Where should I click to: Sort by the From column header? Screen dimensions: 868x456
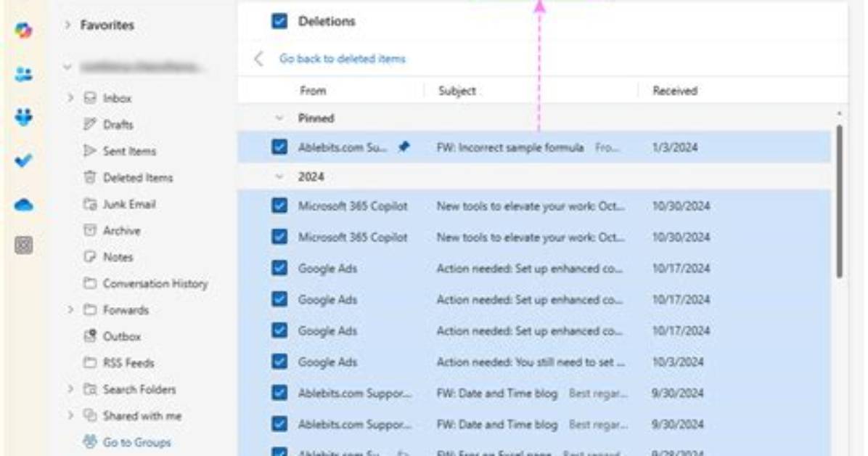313,91
